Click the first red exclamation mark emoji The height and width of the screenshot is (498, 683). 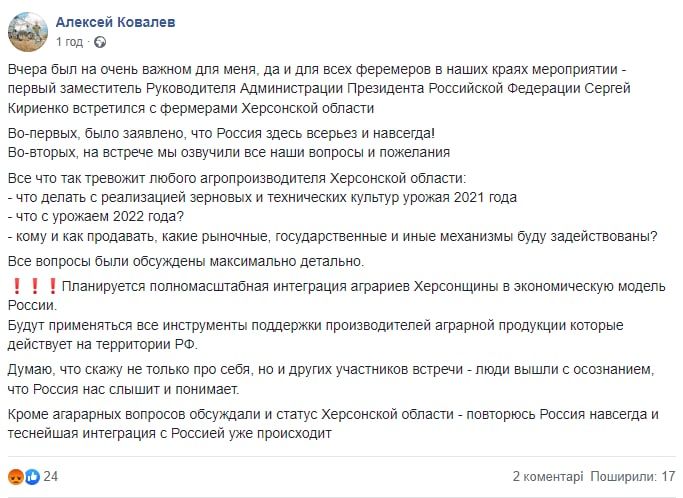pos(18,287)
